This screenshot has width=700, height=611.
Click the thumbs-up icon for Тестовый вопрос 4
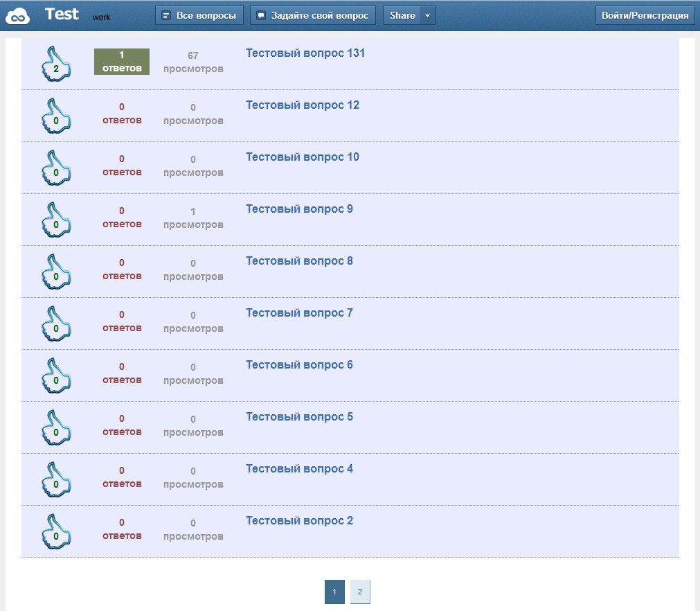pos(56,479)
